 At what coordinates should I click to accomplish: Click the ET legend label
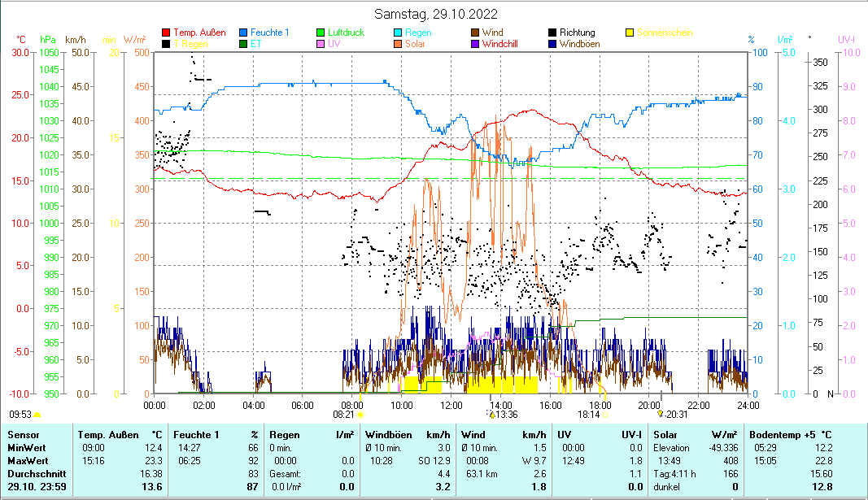(255, 44)
